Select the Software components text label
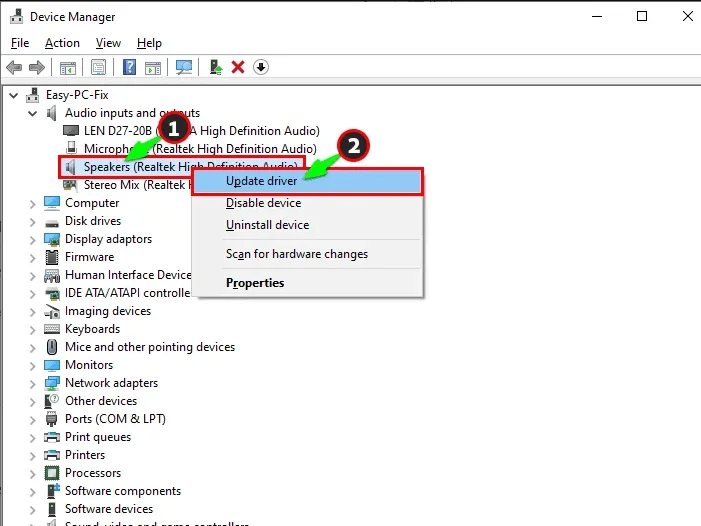The image size is (701, 526). pyautogui.click(x=123, y=491)
